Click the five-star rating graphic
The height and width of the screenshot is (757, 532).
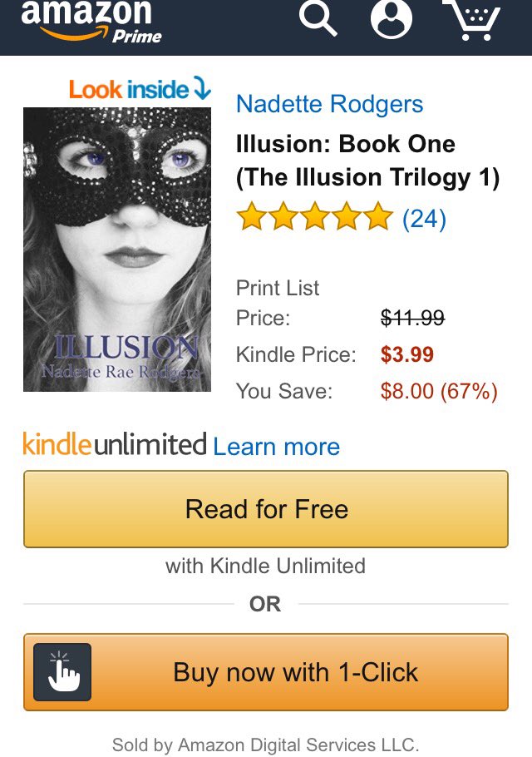pos(315,216)
